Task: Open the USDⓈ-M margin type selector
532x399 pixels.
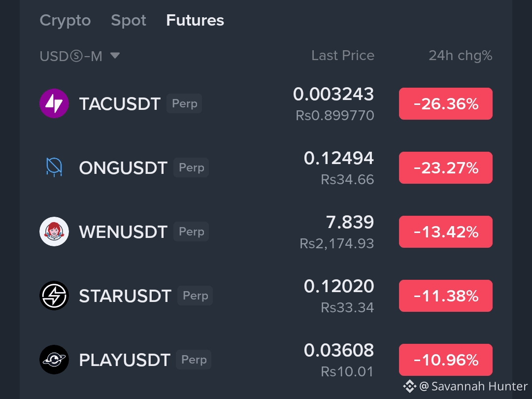Action: tap(80, 56)
